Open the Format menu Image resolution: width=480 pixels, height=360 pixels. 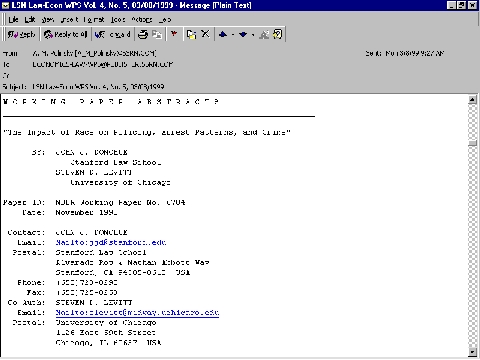click(x=94, y=20)
